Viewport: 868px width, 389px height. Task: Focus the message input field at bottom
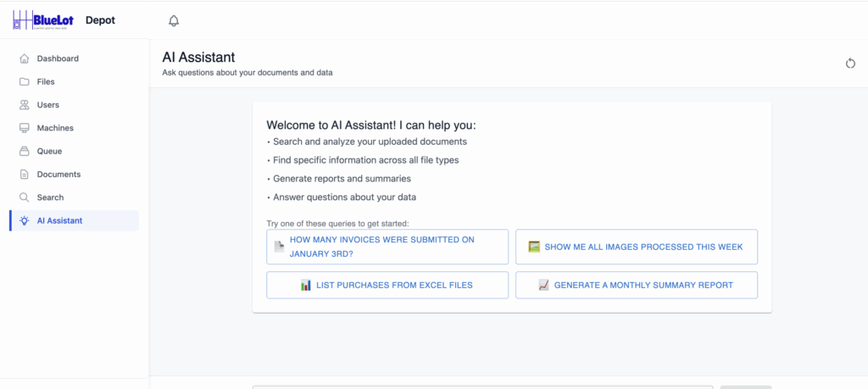click(483, 386)
